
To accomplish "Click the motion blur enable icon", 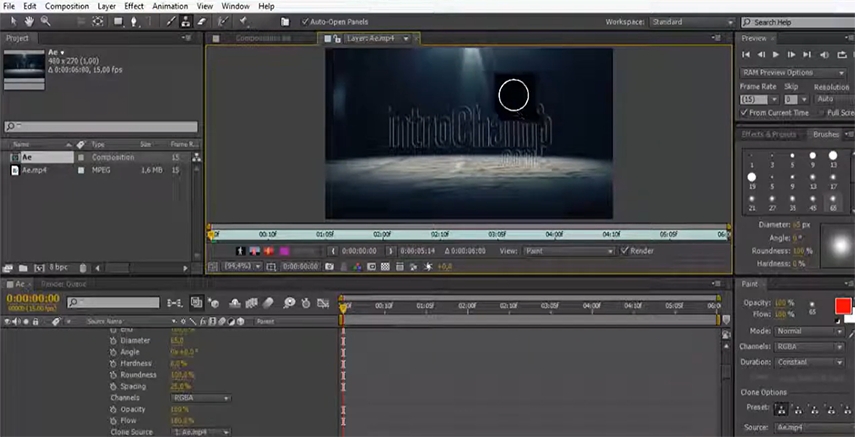I will click(x=268, y=303).
